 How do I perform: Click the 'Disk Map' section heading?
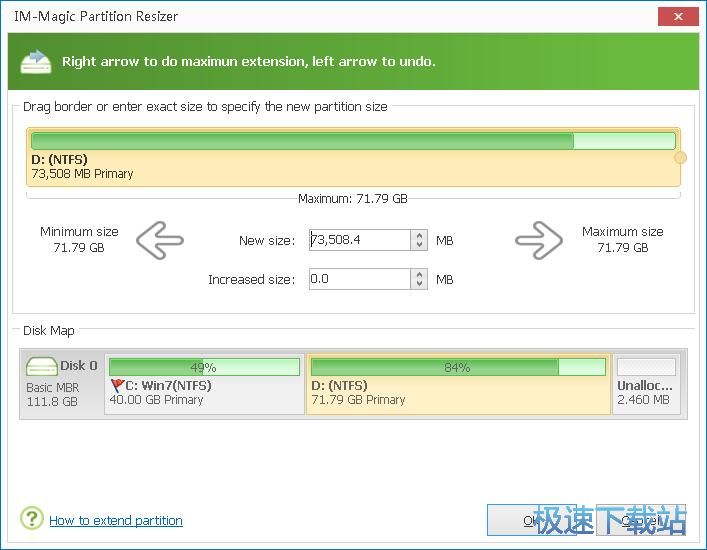click(x=49, y=330)
